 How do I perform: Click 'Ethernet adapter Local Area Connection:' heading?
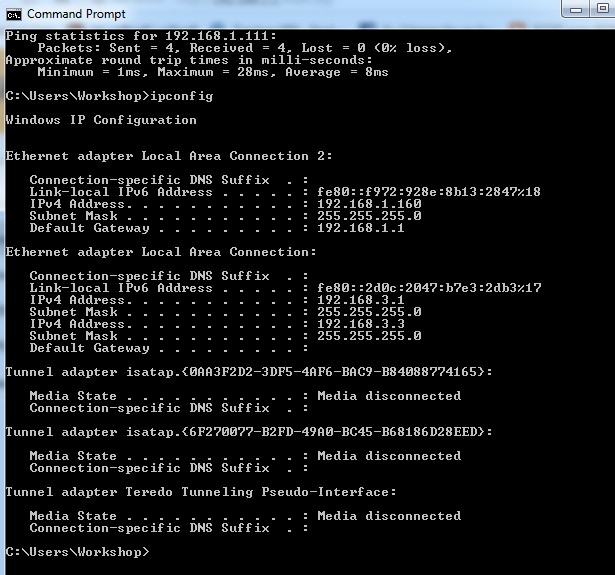[x=161, y=252]
